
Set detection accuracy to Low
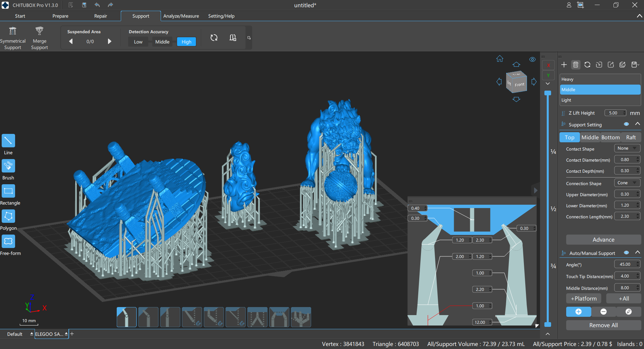pos(138,42)
